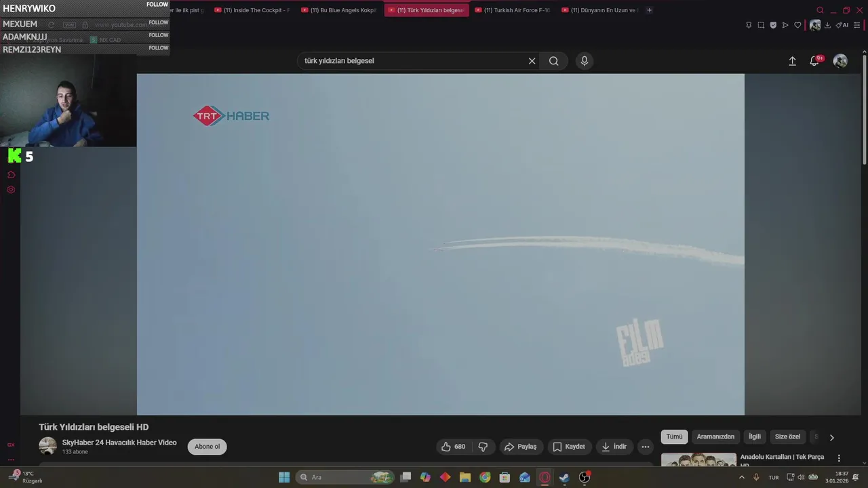868x488 pixels.
Task: Switch to Dünyanın En Uzun tab
Action: (599, 10)
